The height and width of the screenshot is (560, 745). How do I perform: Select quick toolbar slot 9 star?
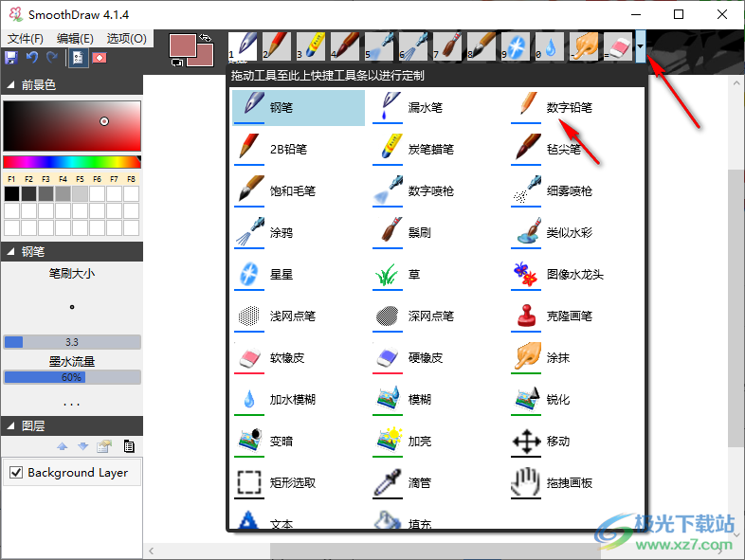point(516,46)
